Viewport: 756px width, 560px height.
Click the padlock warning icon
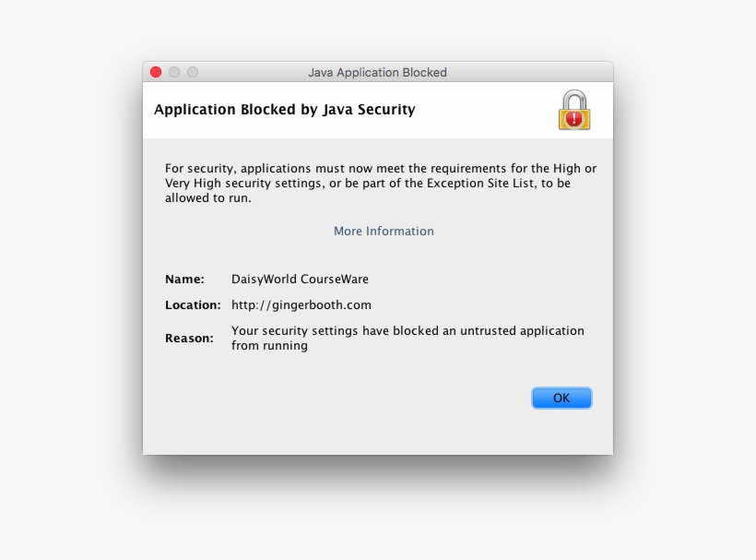point(573,110)
